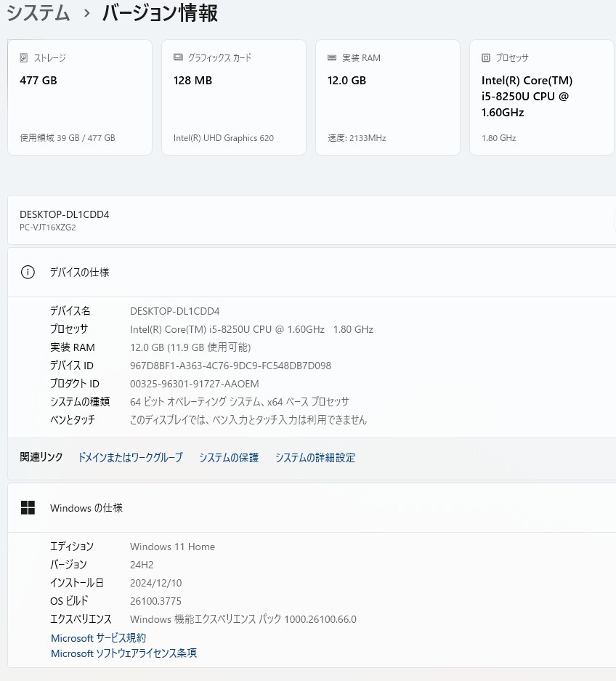This screenshot has width=616, height=681.
Task: Go back to システム in the breadcrumb
Action: click(x=38, y=12)
